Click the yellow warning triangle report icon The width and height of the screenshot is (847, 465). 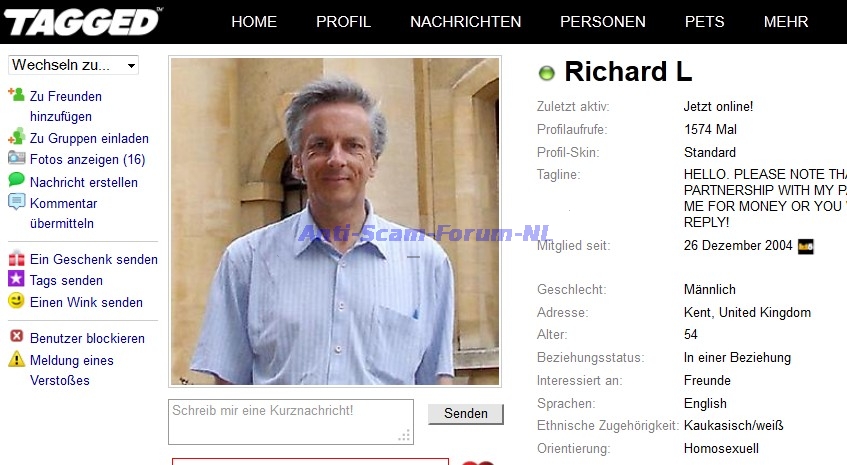[16, 359]
